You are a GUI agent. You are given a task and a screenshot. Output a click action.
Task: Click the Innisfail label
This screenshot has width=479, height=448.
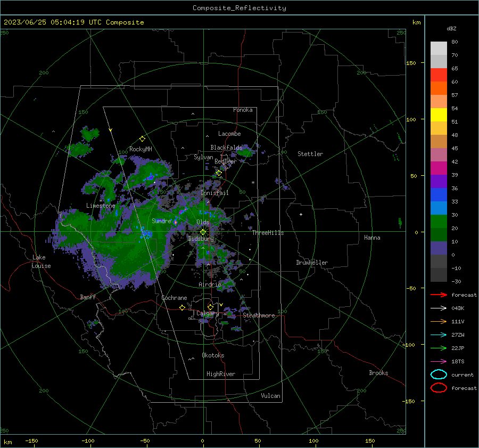[214, 193]
